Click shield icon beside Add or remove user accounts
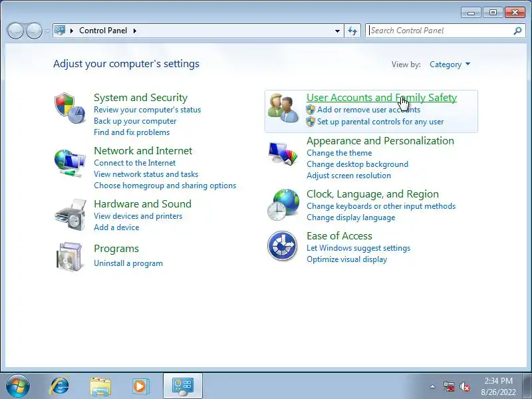Screen dimensions: 532x399 point(311,110)
